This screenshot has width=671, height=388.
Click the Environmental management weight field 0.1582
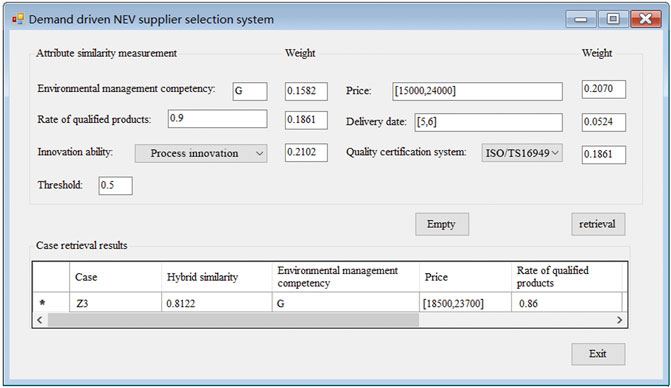[306, 92]
